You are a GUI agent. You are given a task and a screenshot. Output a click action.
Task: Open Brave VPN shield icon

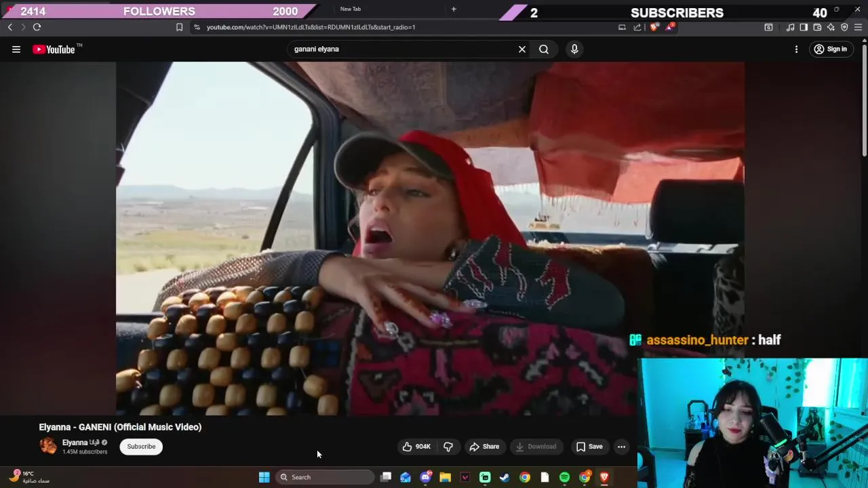844,27
